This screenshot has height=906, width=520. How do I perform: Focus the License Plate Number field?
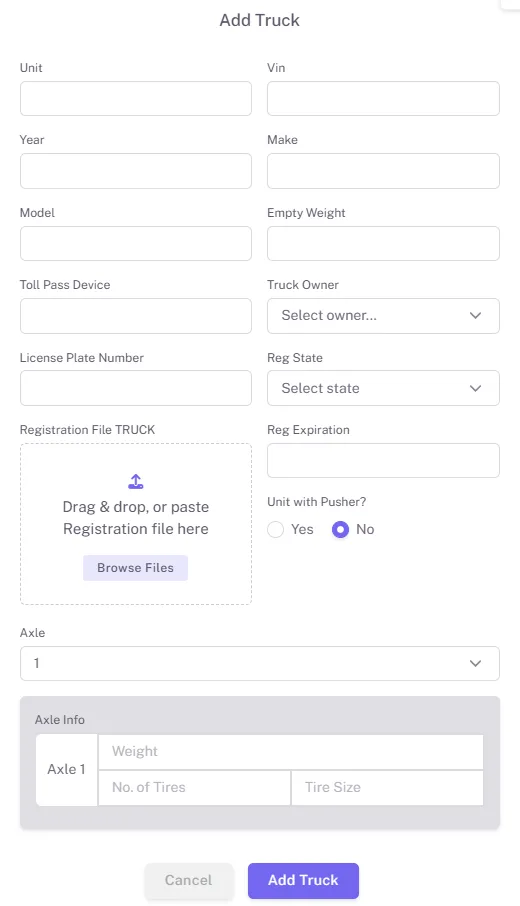point(136,388)
